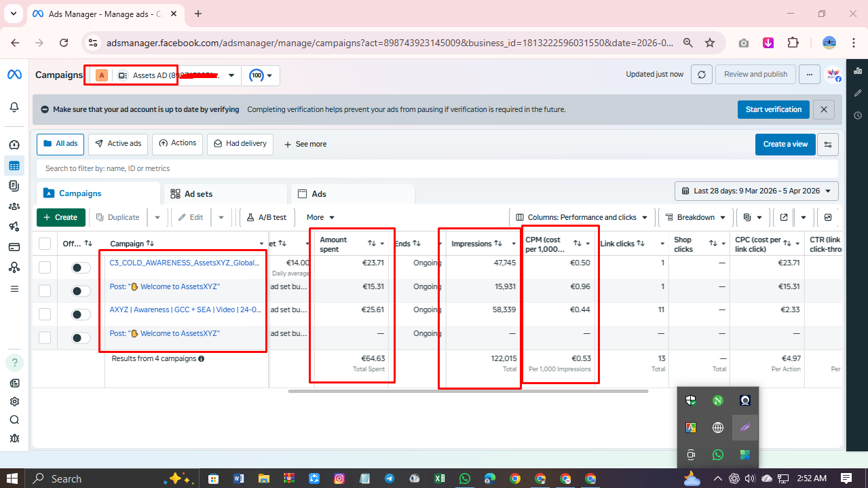The width and height of the screenshot is (868, 488).
Task: Check the select-all campaigns checkbox
Action: [45, 244]
